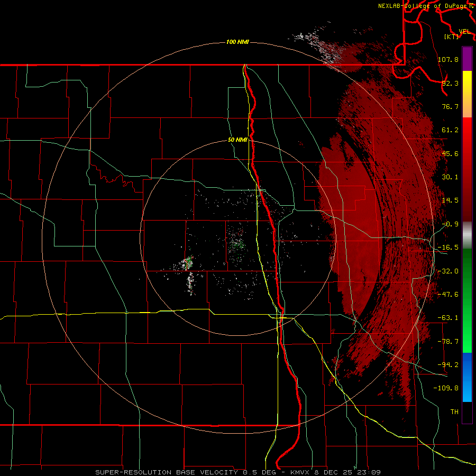Screen dimensions: 476x476
Task: Click the VEL label above the color scale
Action: coord(464,32)
